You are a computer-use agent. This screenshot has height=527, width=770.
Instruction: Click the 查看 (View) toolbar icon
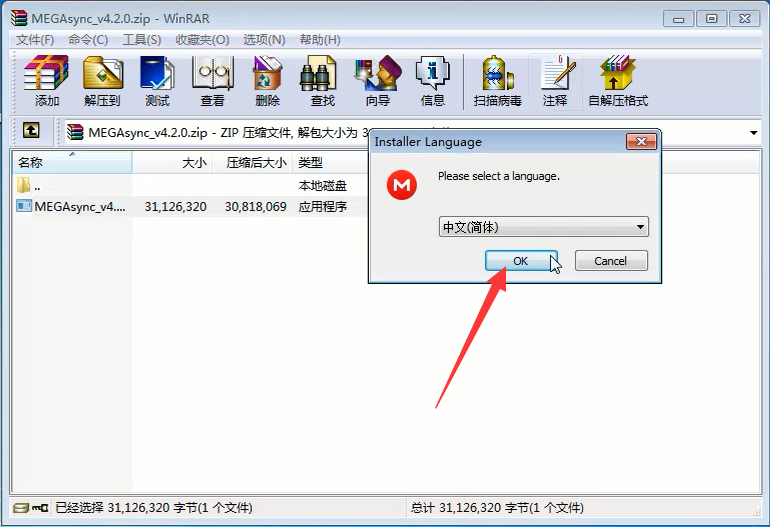(212, 74)
